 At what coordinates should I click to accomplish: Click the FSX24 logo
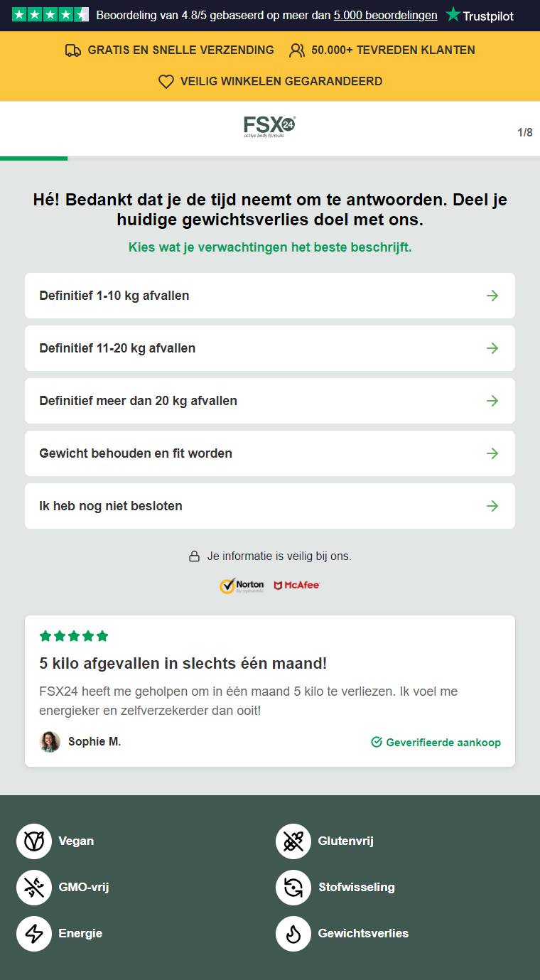269,126
